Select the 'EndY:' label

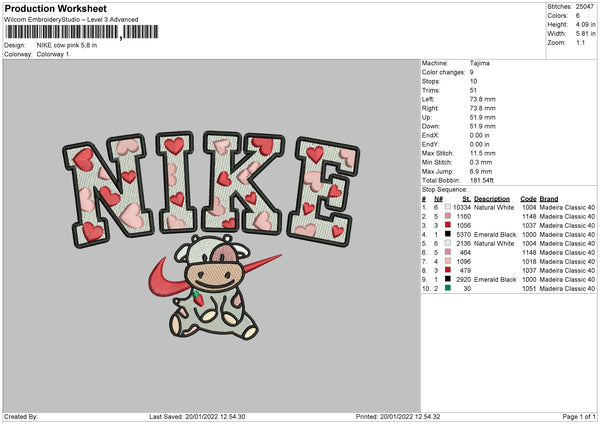430,144
